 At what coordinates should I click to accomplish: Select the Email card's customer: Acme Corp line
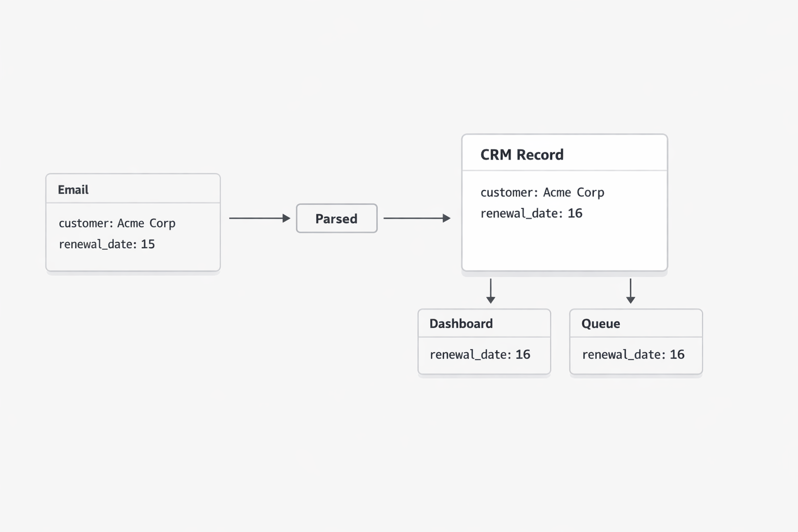click(117, 223)
